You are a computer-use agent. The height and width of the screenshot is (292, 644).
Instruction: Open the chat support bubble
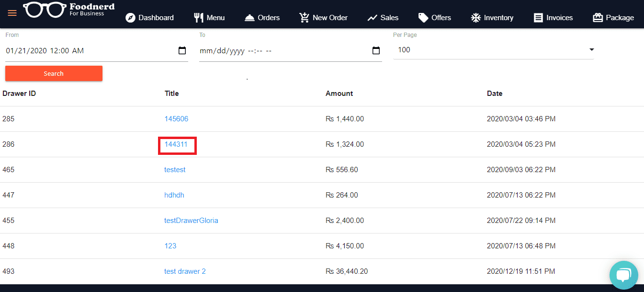pyautogui.click(x=623, y=275)
